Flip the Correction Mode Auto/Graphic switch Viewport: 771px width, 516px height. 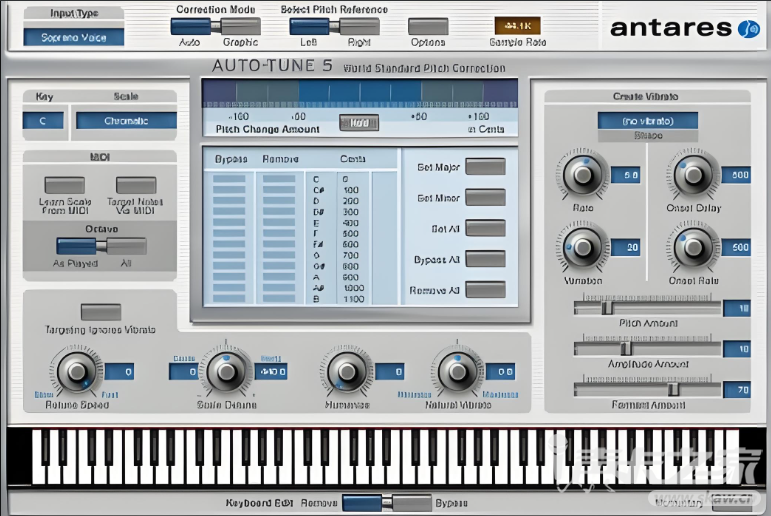[x=215, y=26]
